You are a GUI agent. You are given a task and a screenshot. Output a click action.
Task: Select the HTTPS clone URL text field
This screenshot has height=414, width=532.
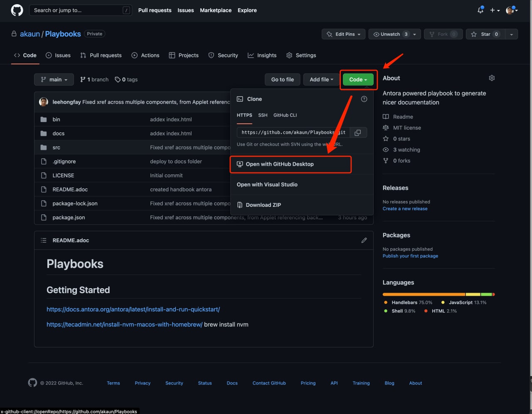click(x=293, y=132)
